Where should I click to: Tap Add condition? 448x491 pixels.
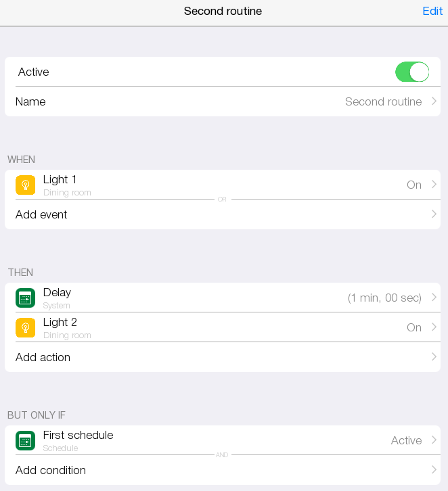(51, 470)
